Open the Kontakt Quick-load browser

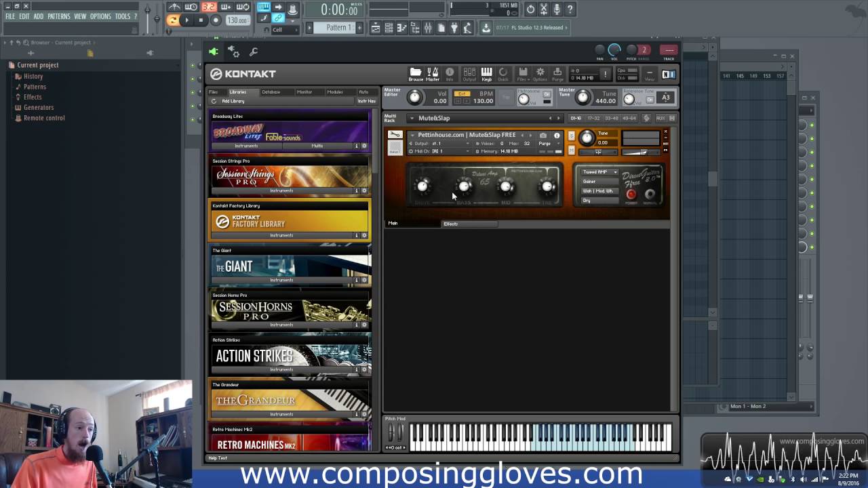coord(503,74)
